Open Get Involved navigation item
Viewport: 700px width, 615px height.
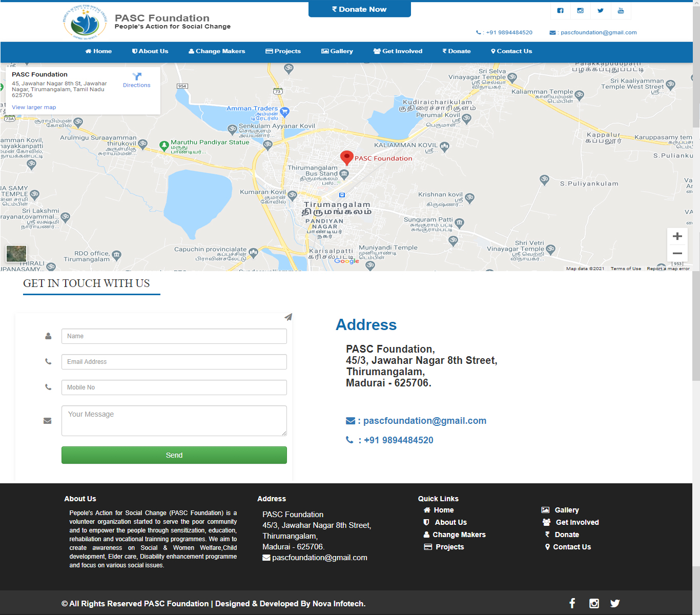pyautogui.click(x=398, y=51)
